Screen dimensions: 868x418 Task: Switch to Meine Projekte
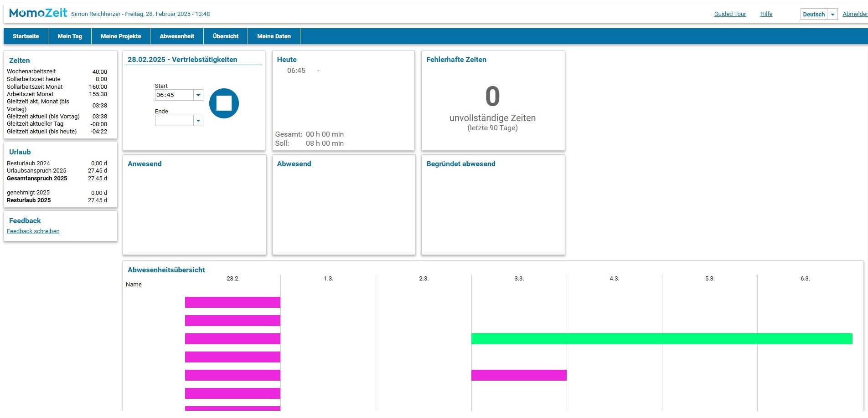coord(121,36)
